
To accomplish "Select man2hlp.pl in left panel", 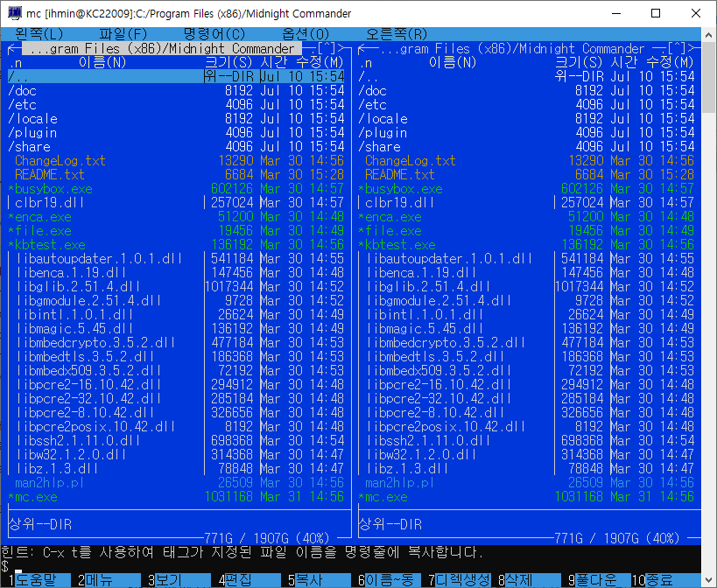I will (176, 483).
